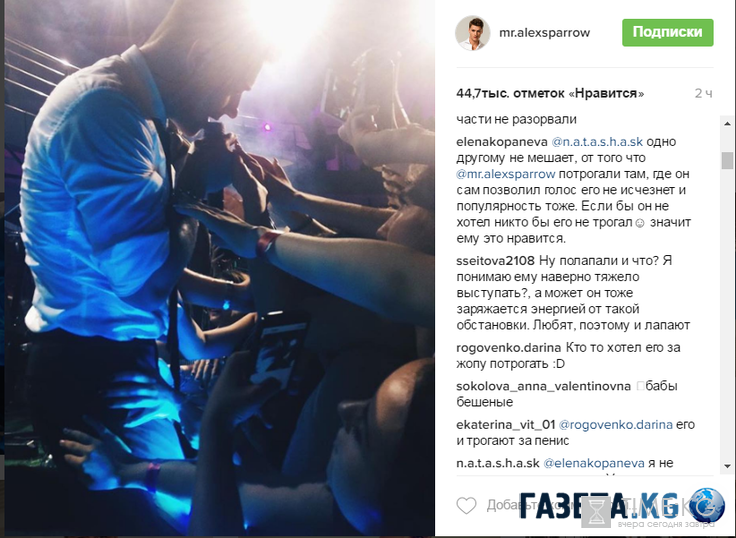Open commenter ekaterina_vit_01's profile

click(506, 425)
